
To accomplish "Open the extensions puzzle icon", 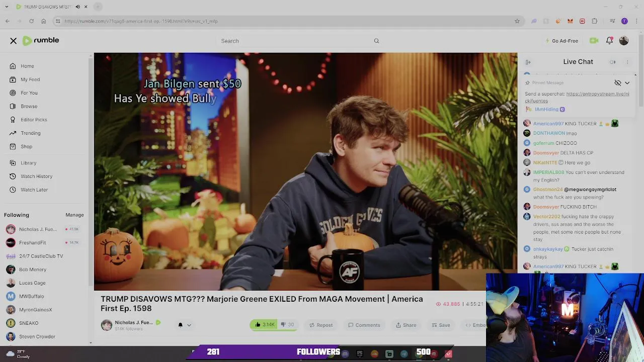I will (594, 21).
